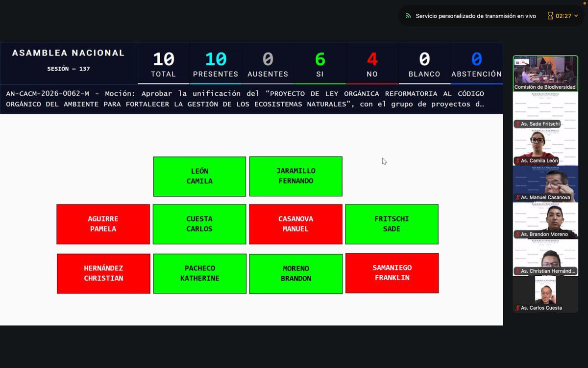Select As. Manuel Casanova participant video
Viewport: 588px width, 368px height.
(545, 184)
